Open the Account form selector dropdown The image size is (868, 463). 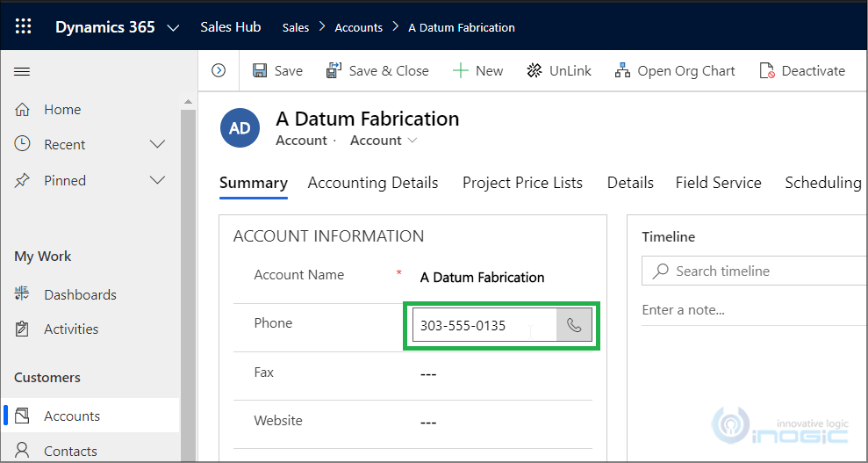[384, 141]
